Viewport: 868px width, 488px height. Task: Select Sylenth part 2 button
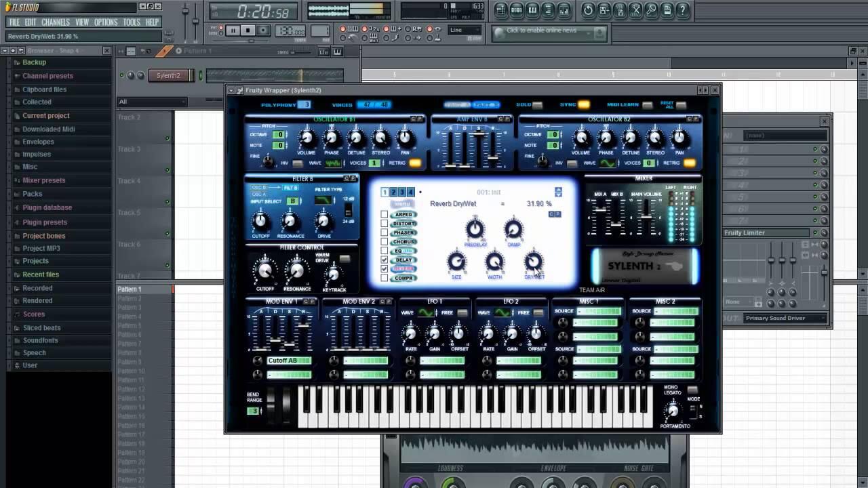(x=393, y=192)
